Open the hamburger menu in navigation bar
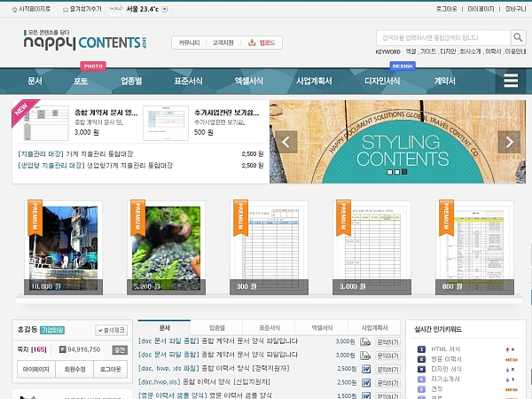The height and width of the screenshot is (399, 532). [511, 81]
